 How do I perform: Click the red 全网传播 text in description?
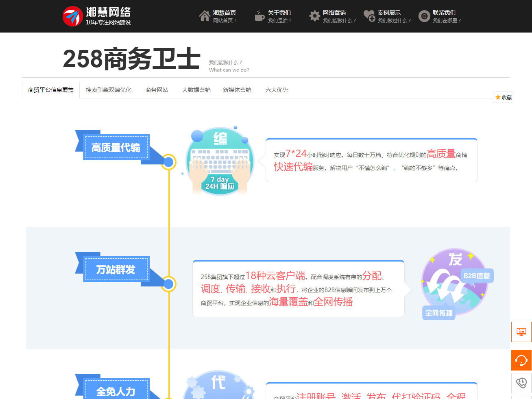(x=333, y=302)
